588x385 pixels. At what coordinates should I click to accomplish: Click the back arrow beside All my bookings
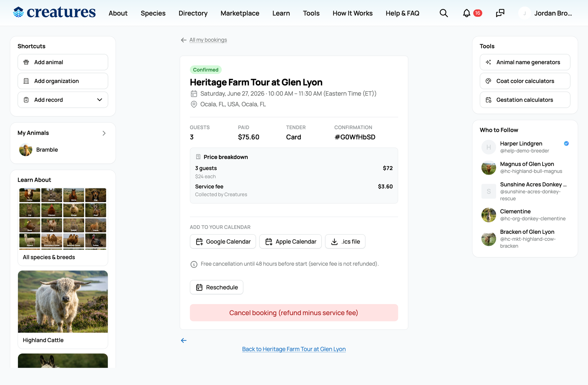[x=184, y=40]
